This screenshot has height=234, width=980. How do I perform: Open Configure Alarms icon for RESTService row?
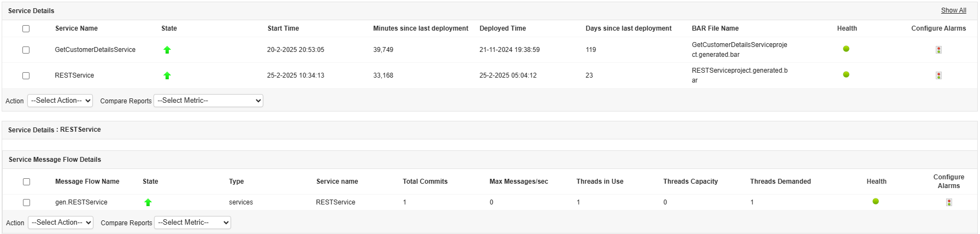[938, 75]
